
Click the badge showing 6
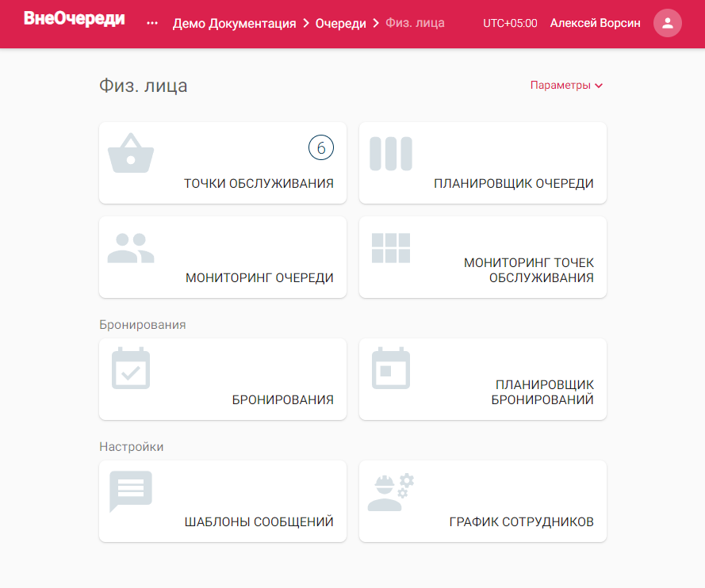[x=321, y=147]
